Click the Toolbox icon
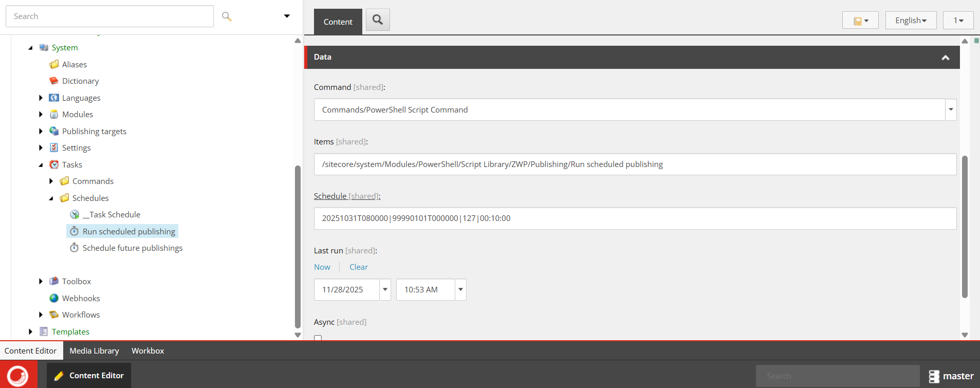980x388 pixels. 54,281
